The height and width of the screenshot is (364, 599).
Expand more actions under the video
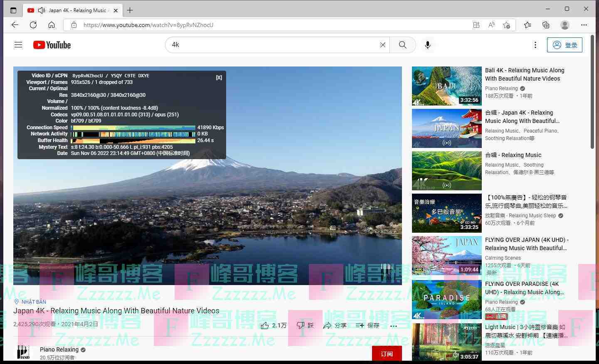click(394, 326)
